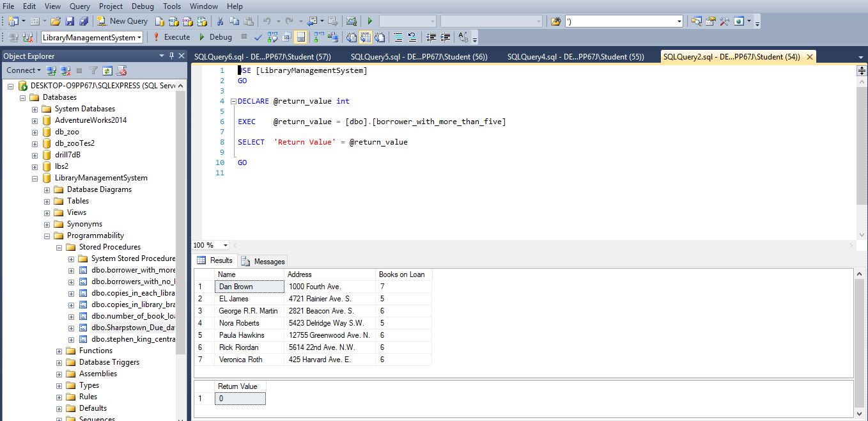Viewport: 868px width, 421px height.
Task: Expand the Tables node
Action: click(x=47, y=202)
